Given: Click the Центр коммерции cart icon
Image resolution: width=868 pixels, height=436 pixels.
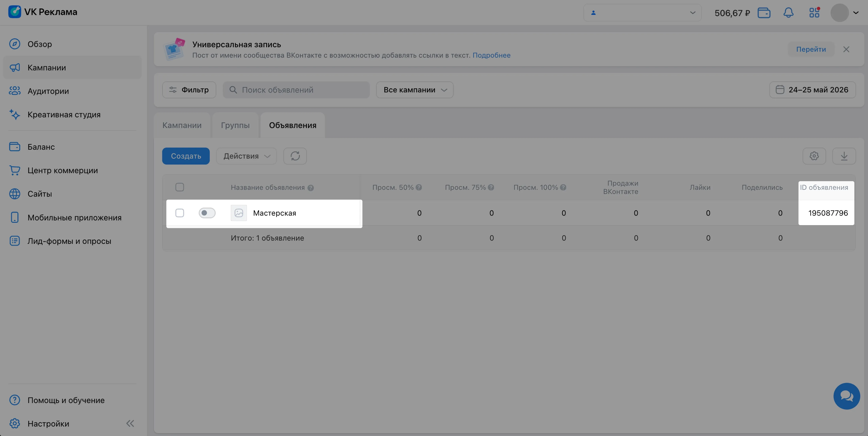Looking at the screenshot, I should coord(14,170).
